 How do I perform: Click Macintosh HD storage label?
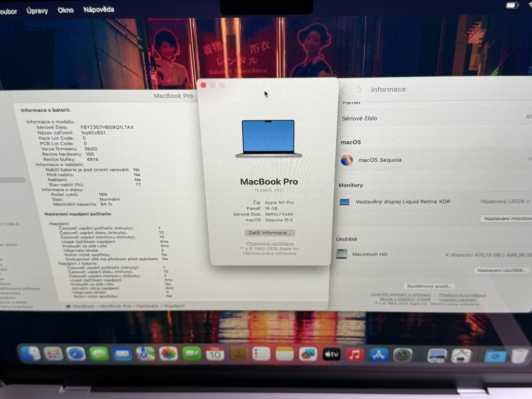pos(369,254)
